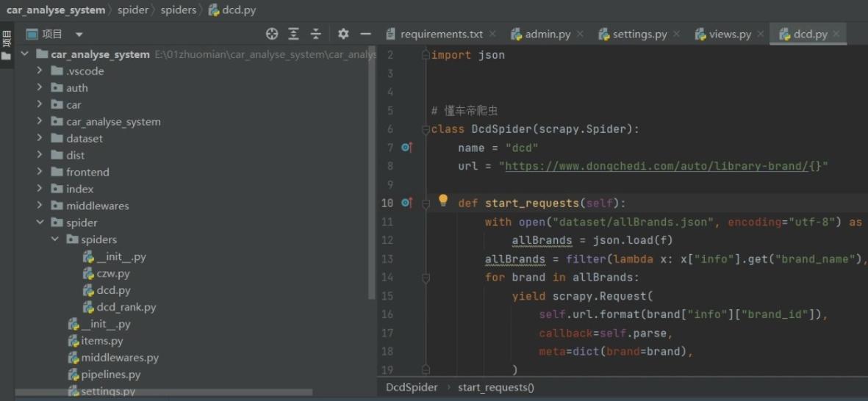
Task: Click the Select Opened File locate icon
Action: (x=271, y=35)
